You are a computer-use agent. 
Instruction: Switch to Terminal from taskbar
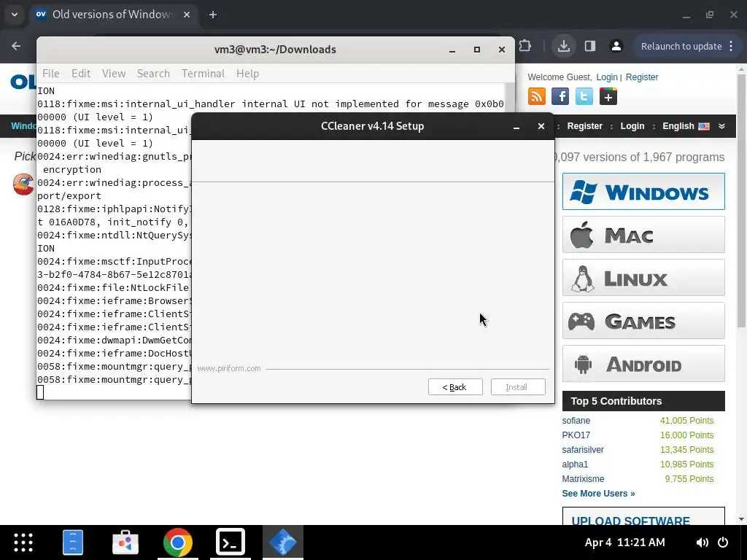coord(230,542)
